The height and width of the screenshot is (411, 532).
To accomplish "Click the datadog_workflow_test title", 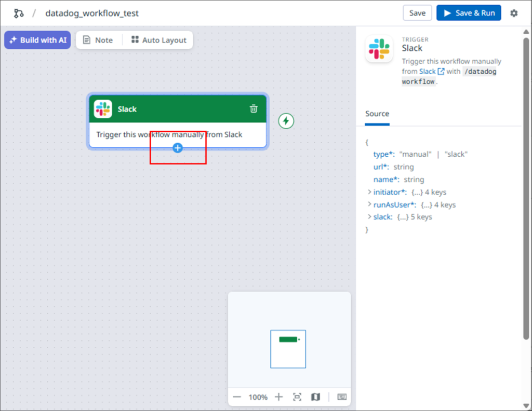I will tap(92, 13).
